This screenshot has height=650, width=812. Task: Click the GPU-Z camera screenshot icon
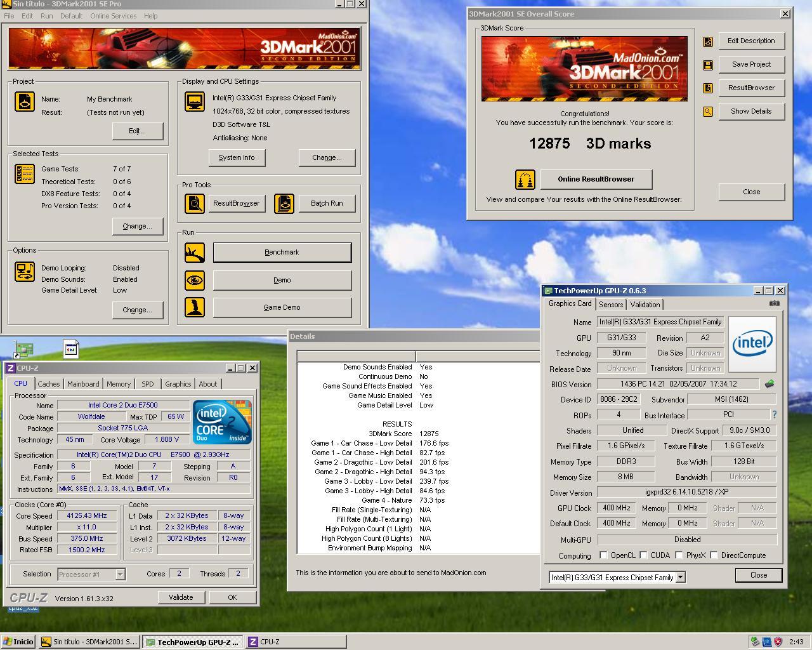774,303
